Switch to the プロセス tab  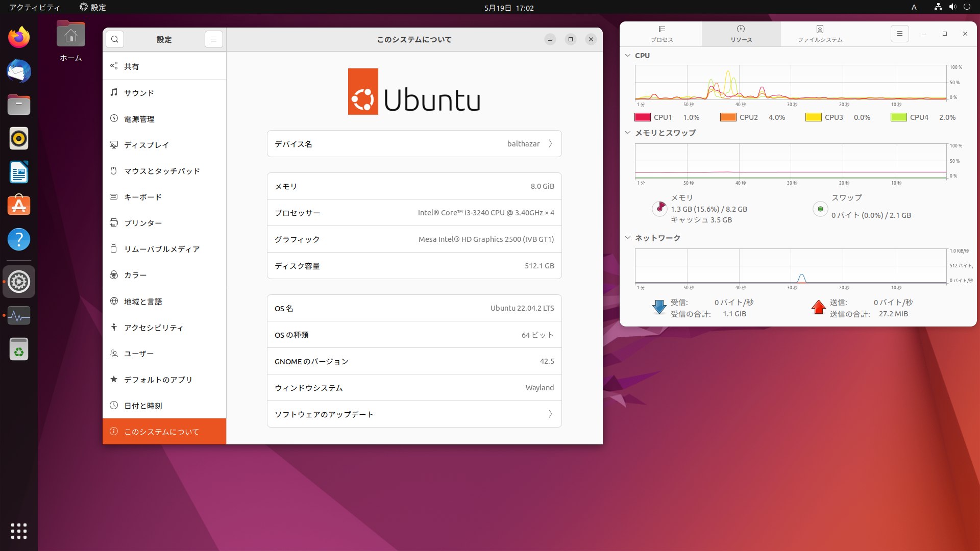tap(662, 34)
